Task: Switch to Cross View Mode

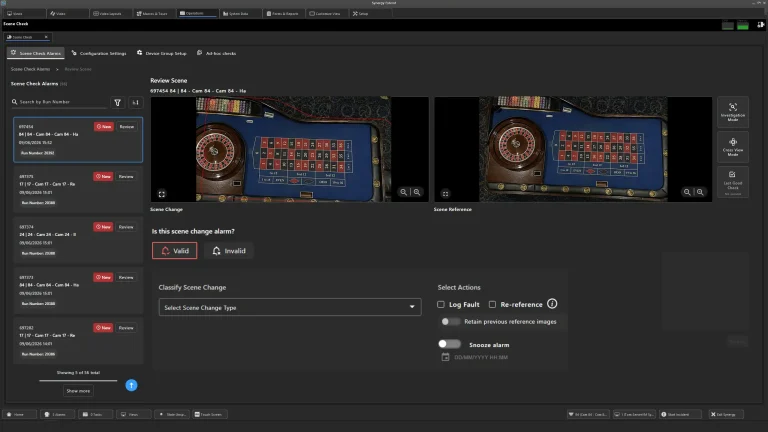Action: pyautogui.click(x=733, y=147)
